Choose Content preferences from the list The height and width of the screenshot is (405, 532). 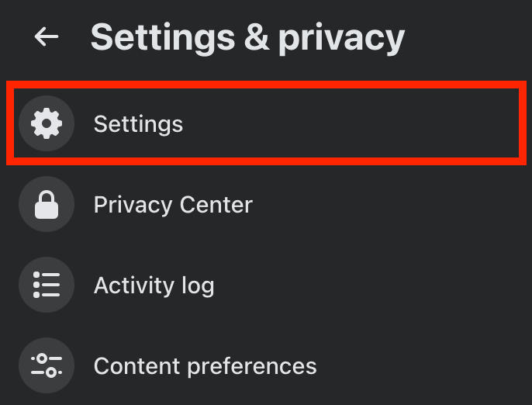coord(266,365)
